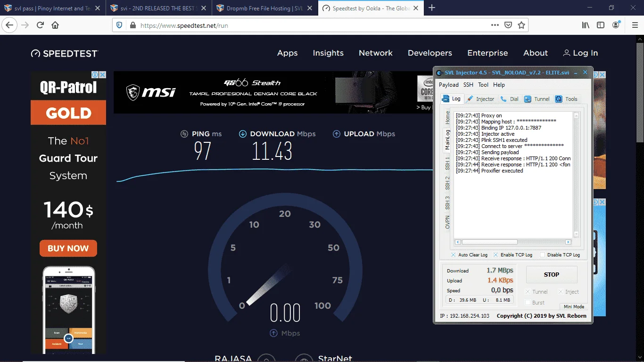The height and width of the screenshot is (362, 644).
Task: Switch to the 'svi - 2ND RELEASED' browser tab
Action: point(159,8)
